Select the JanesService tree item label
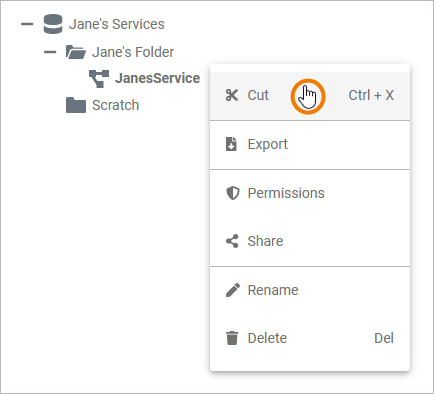The height and width of the screenshot is (394, 434). [x=158, y=78]
